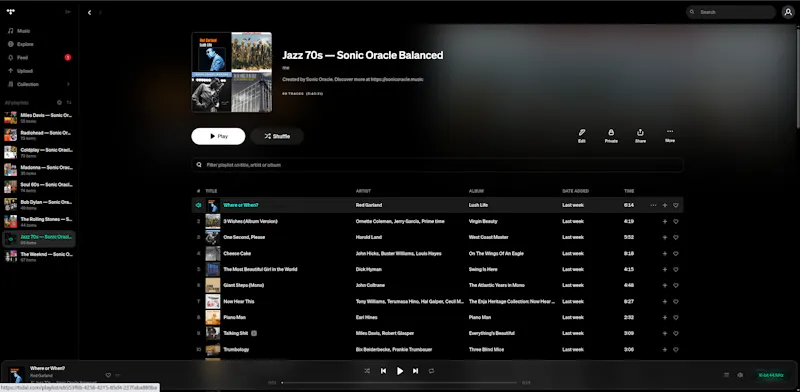The width and height of the screenshot is (800, 392).
Task: Click the playlist cover art collage
Action: tap(232, 72)
